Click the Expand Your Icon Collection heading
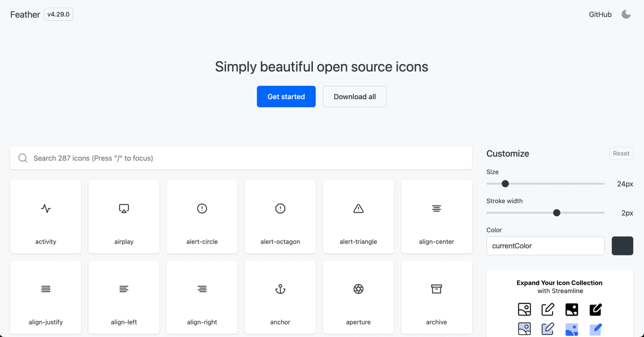The image size is (644, 337). point(560,283)
